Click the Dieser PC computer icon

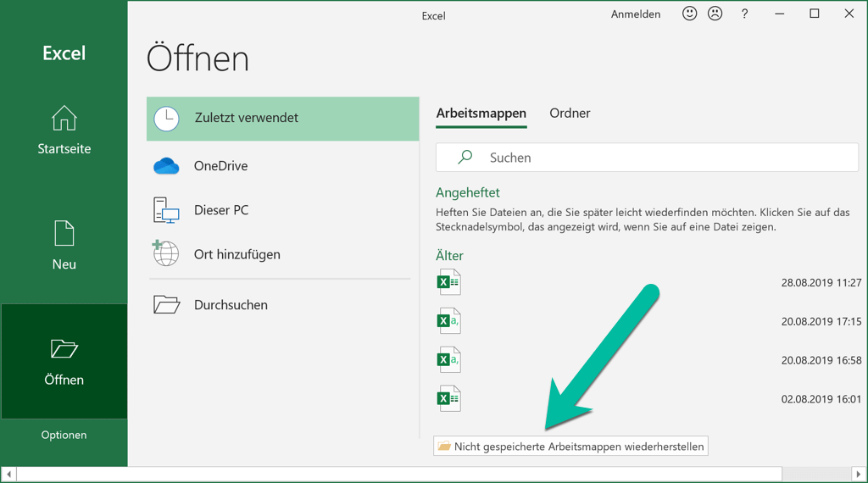tap(166, 210)
